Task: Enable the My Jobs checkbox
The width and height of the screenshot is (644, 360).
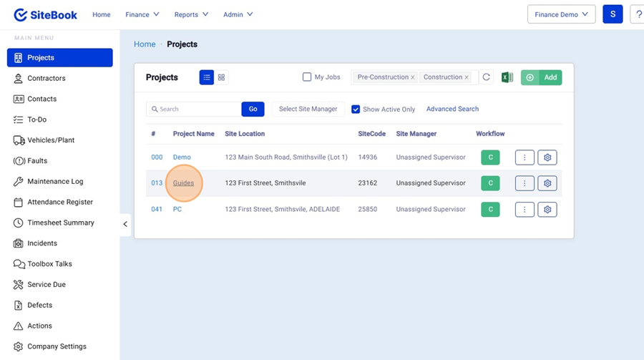Action: [x=307, y=77]
